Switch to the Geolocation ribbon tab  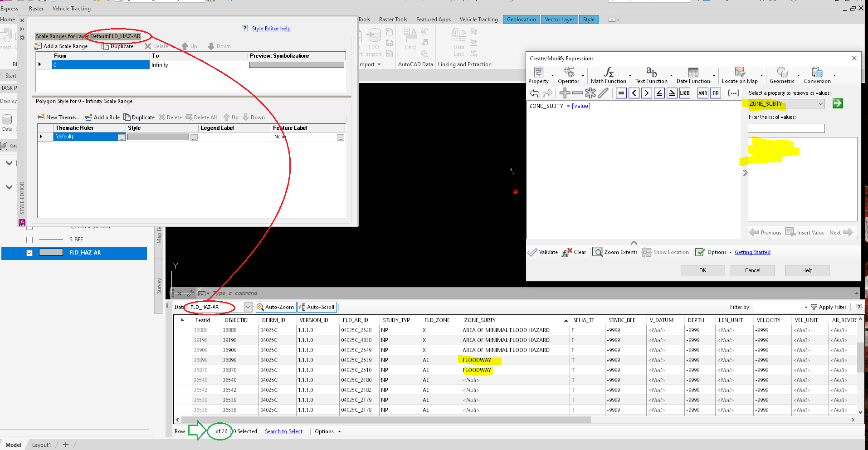[521, 20]
